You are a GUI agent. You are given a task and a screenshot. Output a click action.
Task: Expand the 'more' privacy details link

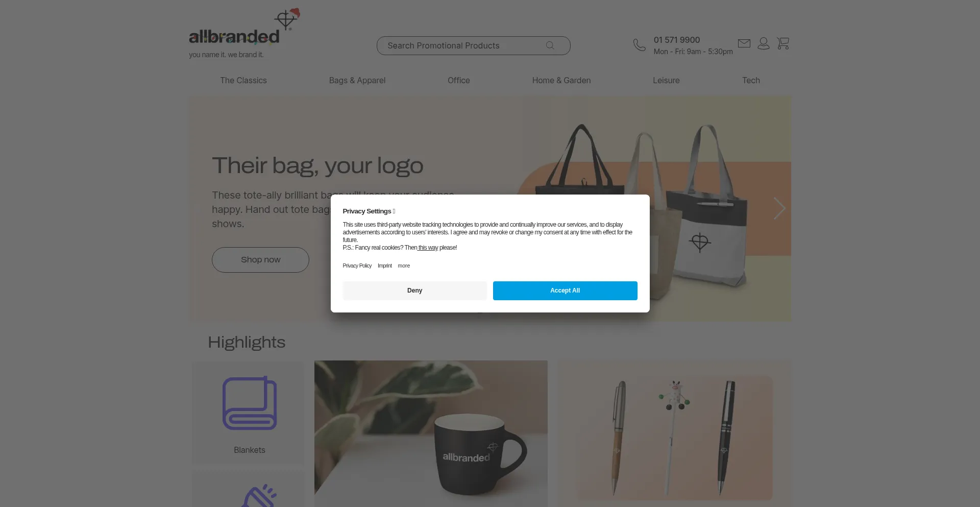click(x=404, y=265)
